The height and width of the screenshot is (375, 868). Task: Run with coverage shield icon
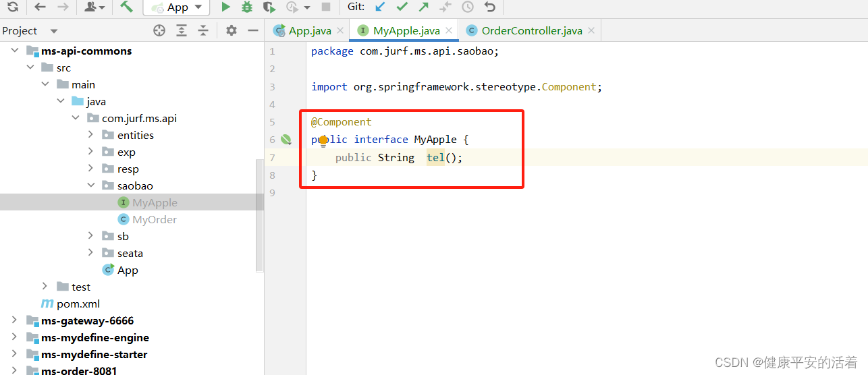[269, 7]
